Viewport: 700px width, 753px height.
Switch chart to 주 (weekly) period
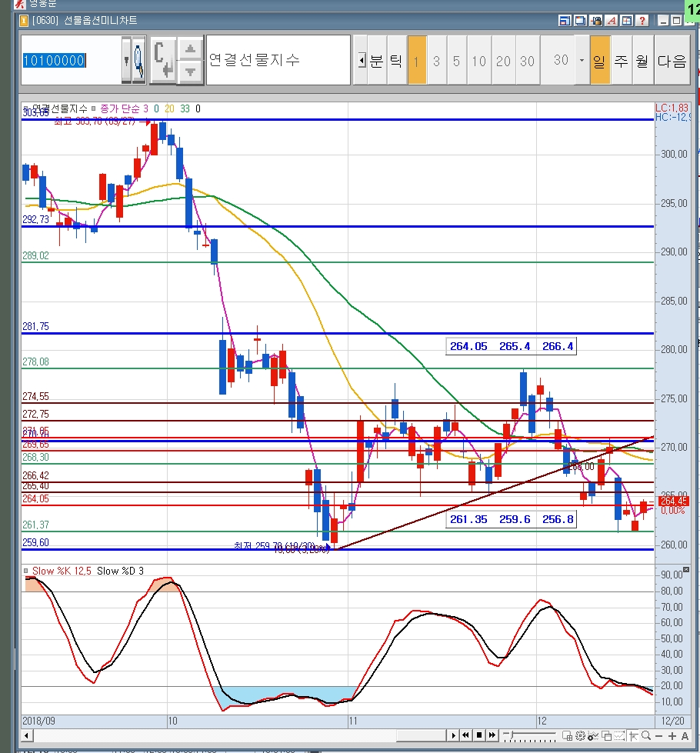tap(621, 60)
